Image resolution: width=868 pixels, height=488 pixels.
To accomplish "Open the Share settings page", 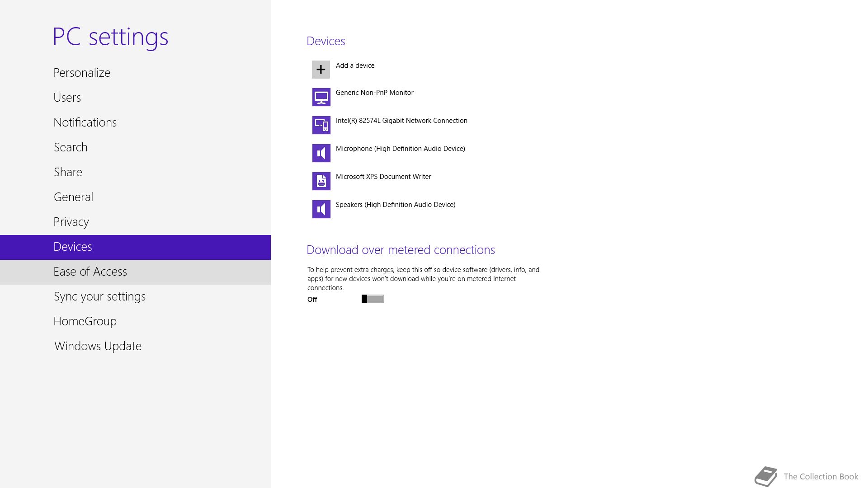I will point(68,172).
